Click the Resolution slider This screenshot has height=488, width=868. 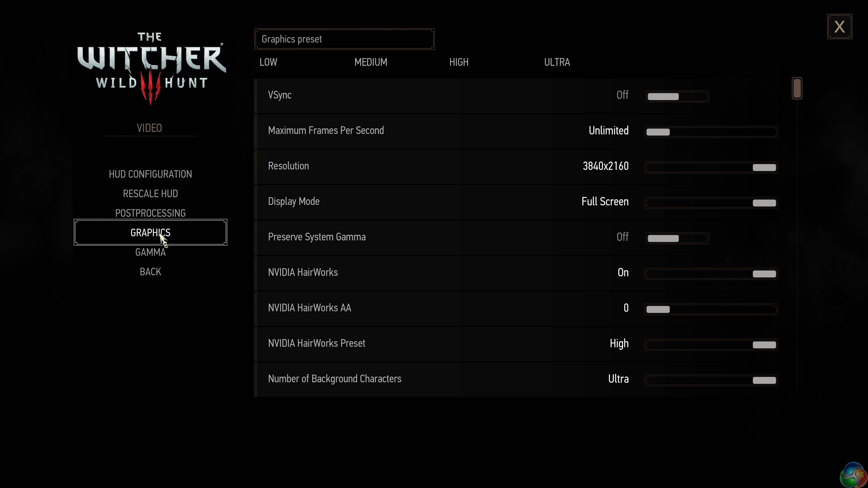711,167
